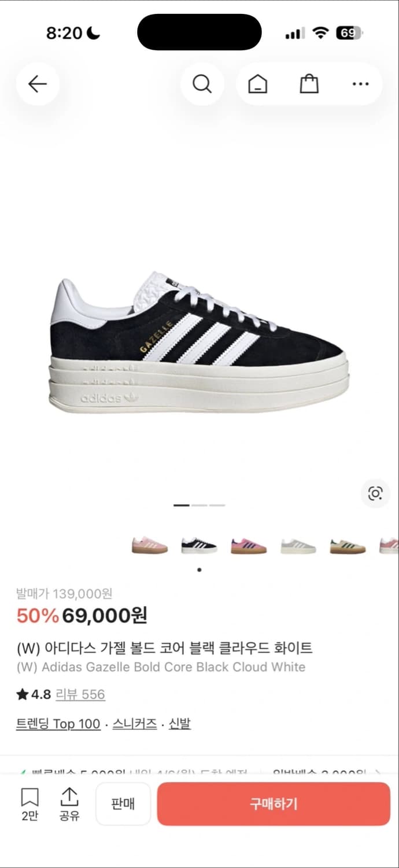Bookmark this item with 2만 icon
This screenshot has height=868, width=399.
[x=29, y=804]
